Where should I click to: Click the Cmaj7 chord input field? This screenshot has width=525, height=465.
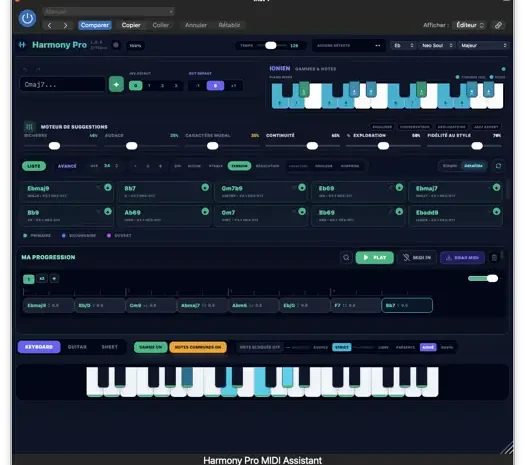[x=63, y=84]
